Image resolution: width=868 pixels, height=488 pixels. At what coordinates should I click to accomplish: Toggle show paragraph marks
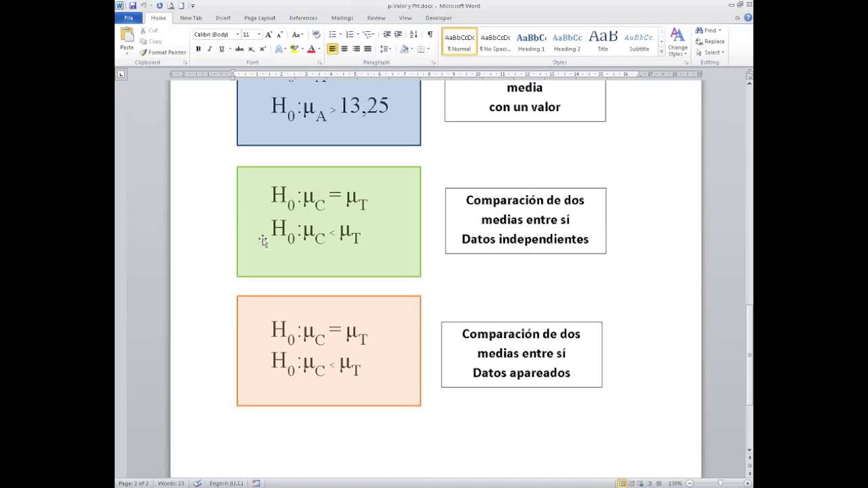430,35
